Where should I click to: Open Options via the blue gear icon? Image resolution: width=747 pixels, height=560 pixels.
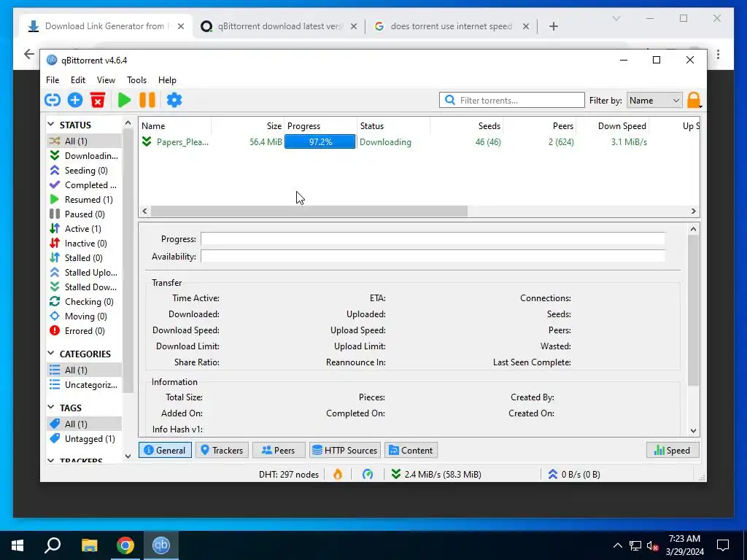pos(174,100)
